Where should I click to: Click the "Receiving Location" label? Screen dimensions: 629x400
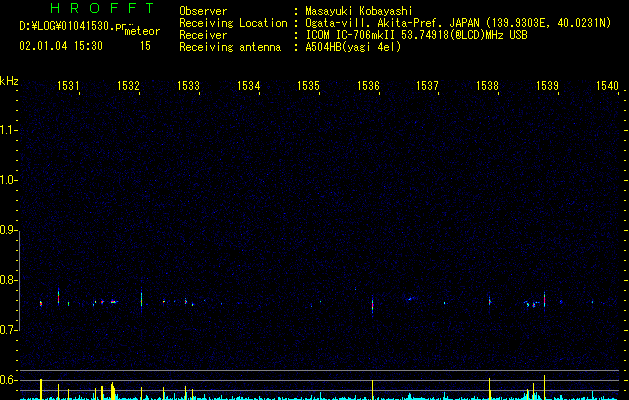pyautogui.click(x=233, y=23)
